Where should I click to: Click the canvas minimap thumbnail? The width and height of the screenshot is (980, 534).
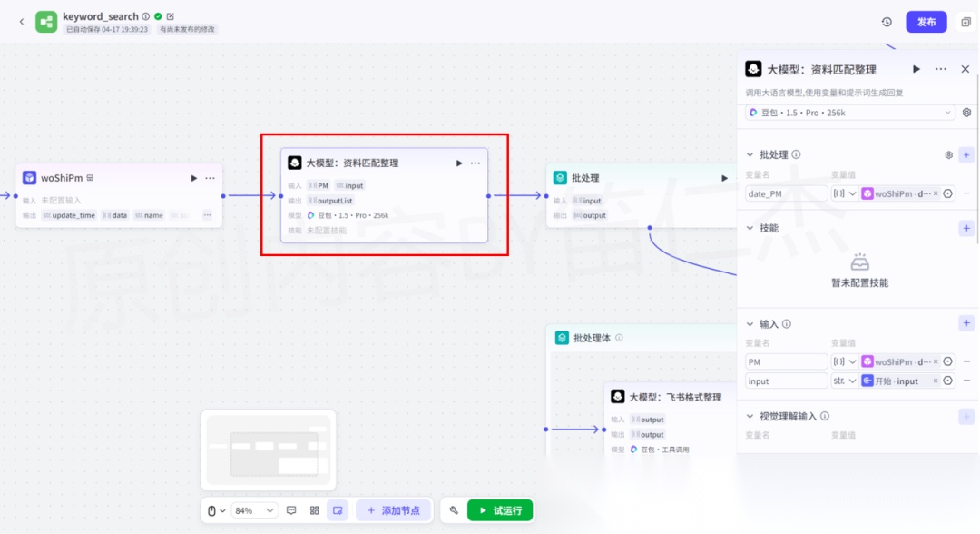click(x=269, y=450)
